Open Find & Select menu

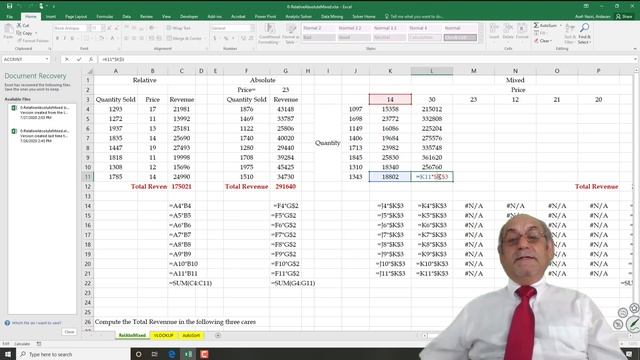[584, 33]
